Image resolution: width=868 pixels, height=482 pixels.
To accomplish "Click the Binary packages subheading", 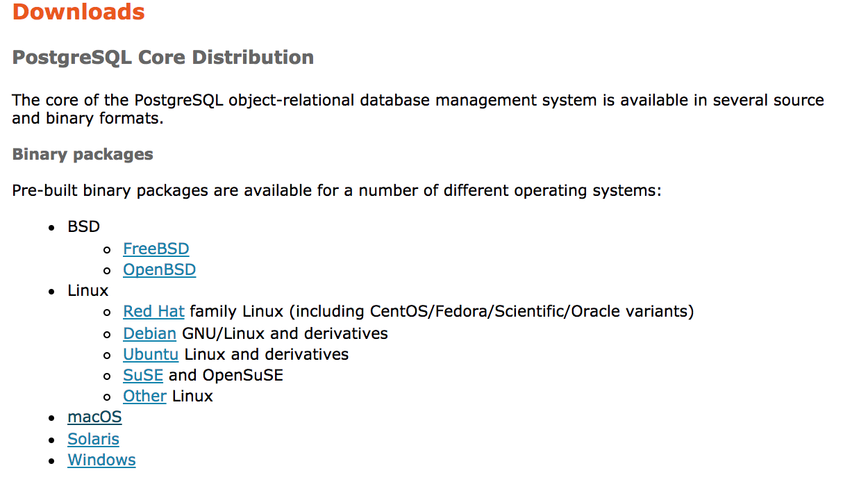I will pyautogui.click(x=82, y=153).
